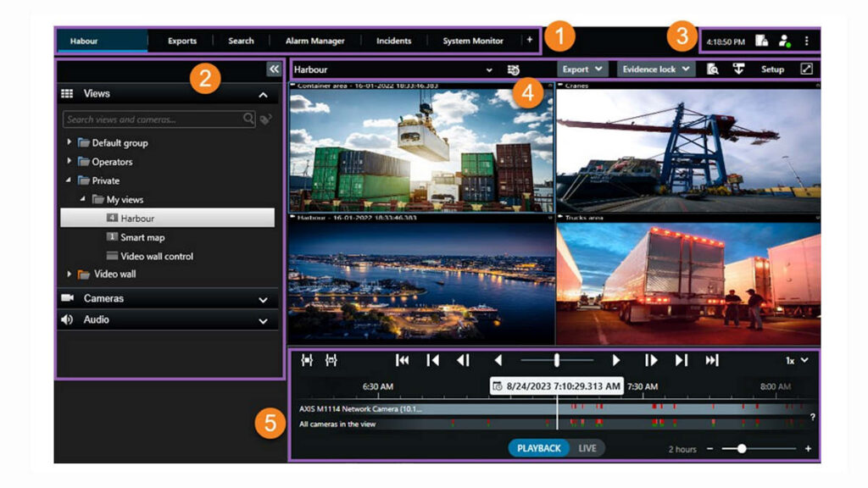Open the Evidence lock dropdown
This screenshot has height=488, width=868.
tap(655, 69)
